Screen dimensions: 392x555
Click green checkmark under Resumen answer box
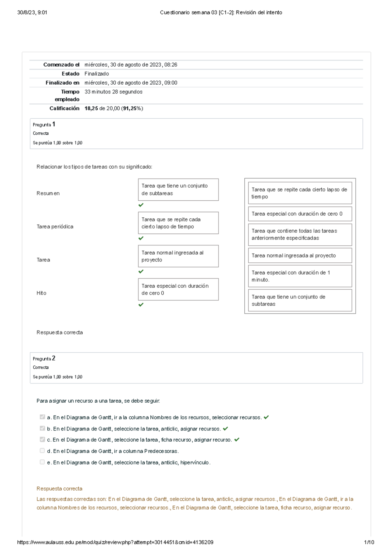pos(141,205)
